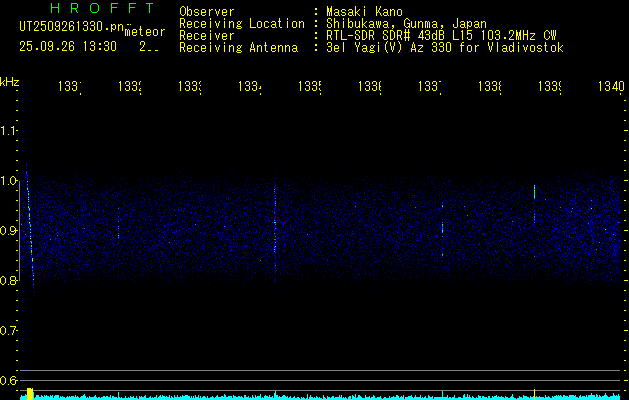Click the 0.8 kHz frequency axis label

[10, 281]
